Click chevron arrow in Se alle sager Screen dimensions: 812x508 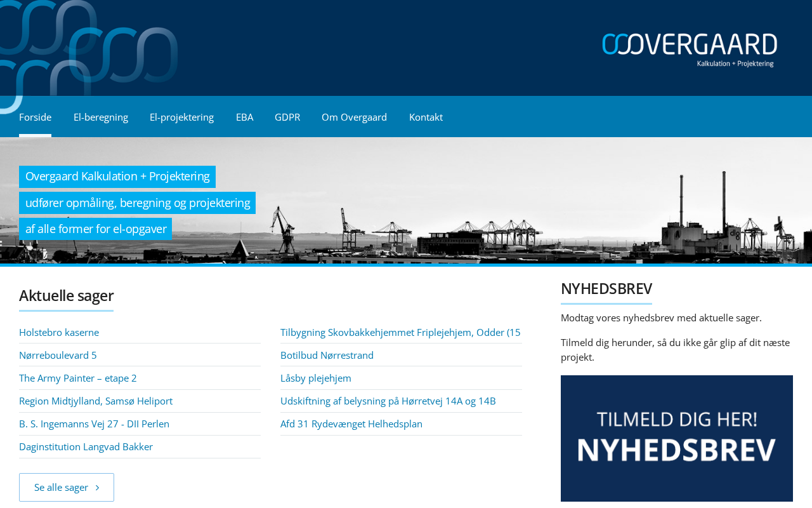[97, 488]
